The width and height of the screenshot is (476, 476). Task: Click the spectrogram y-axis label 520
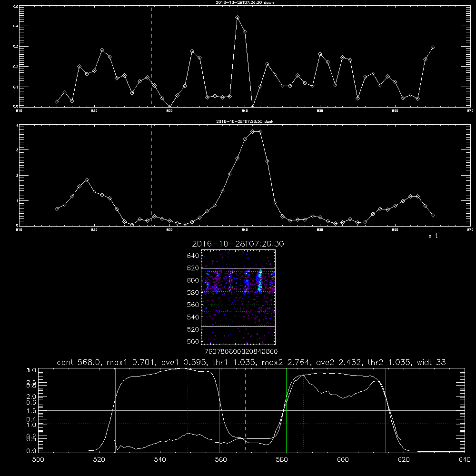point(193,329)
